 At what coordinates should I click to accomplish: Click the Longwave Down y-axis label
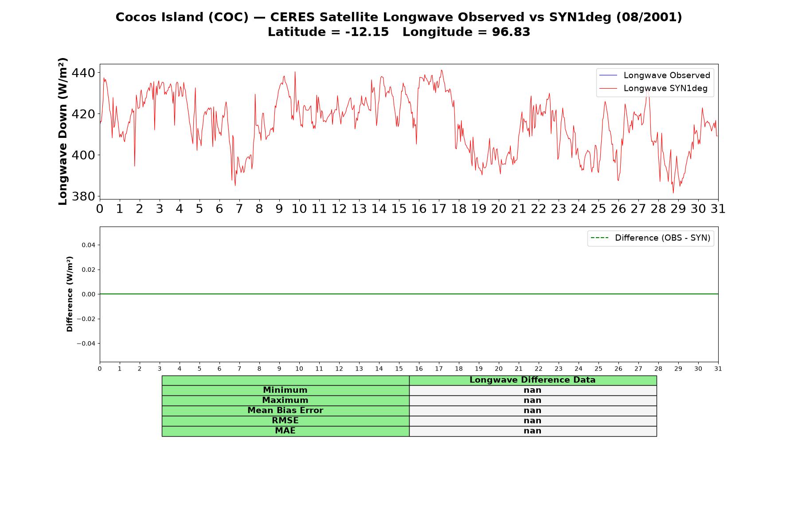pyautogui.click(x=63, y=131)
